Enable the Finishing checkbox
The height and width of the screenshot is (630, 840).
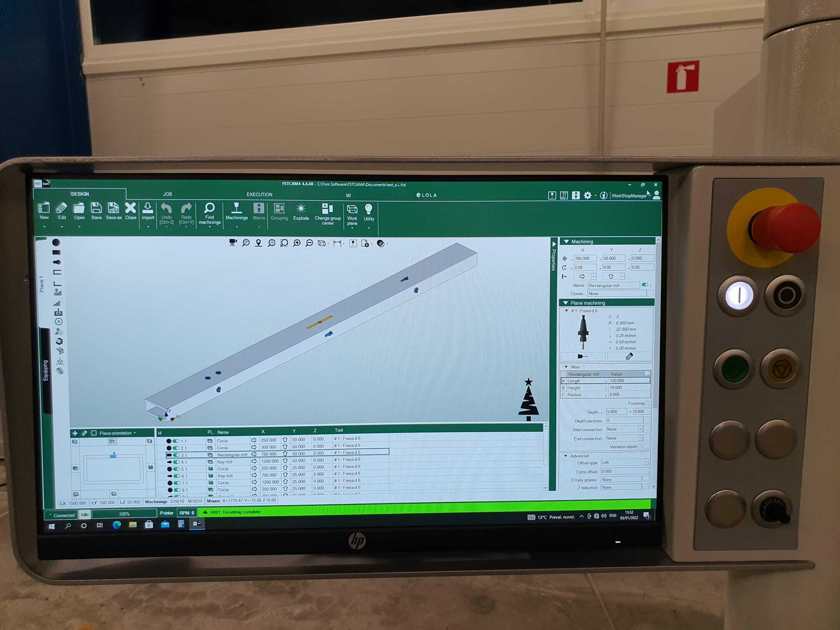tap(647, 403)
